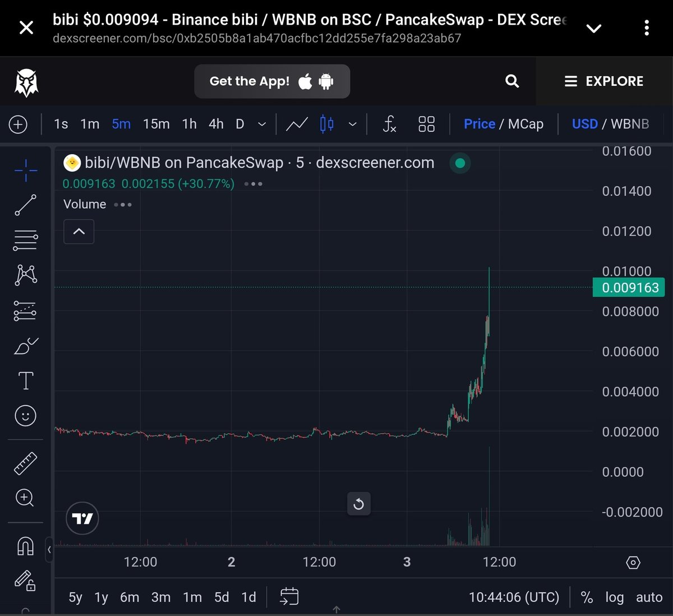Click the TradingView logo badge

pos(82,518)
